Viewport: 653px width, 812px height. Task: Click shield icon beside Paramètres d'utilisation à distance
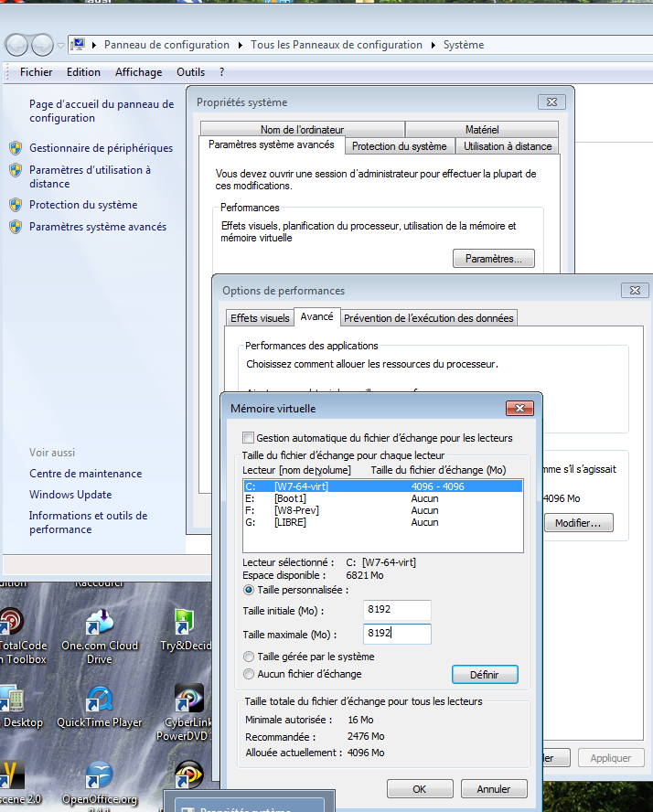coord(16,170)
